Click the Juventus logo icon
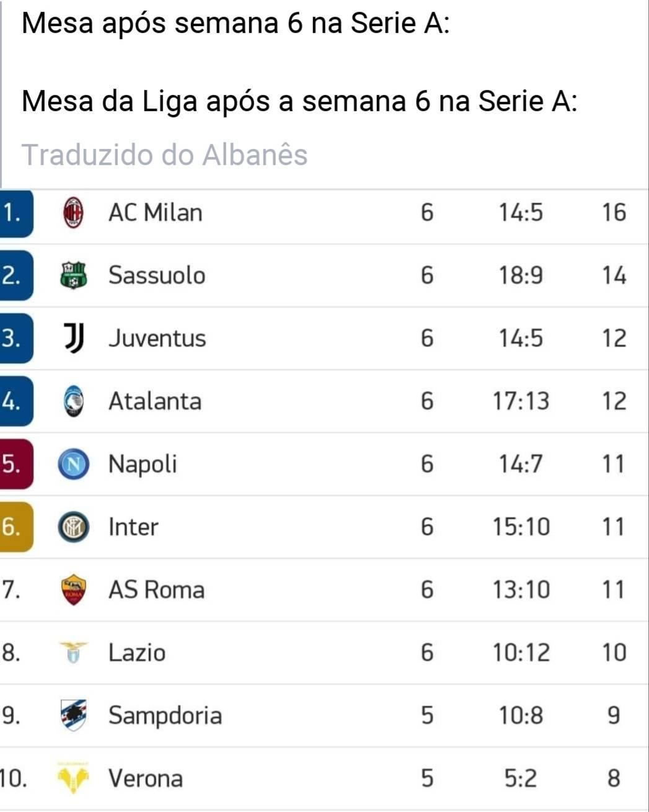The height and width of the screenshot is (812, 649). point(74,338)
